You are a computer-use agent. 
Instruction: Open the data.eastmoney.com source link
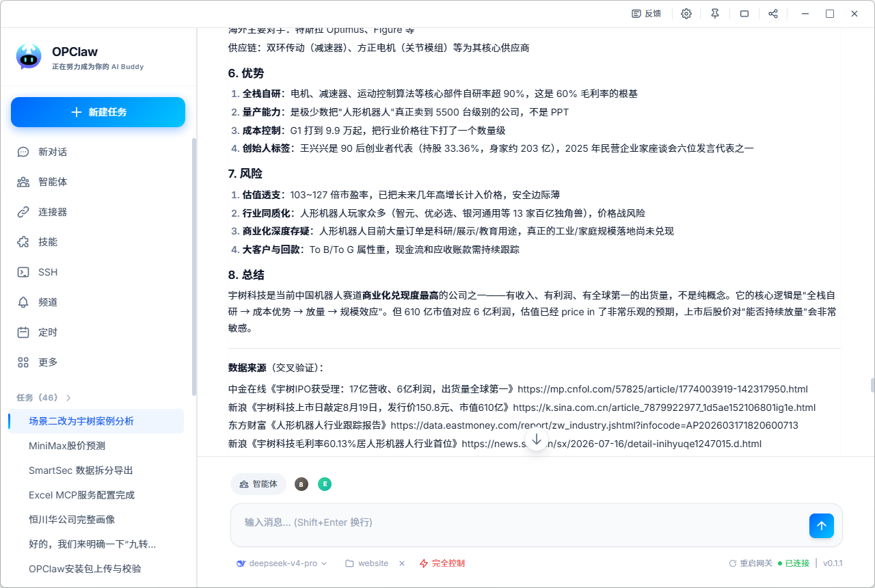[595, 425]
